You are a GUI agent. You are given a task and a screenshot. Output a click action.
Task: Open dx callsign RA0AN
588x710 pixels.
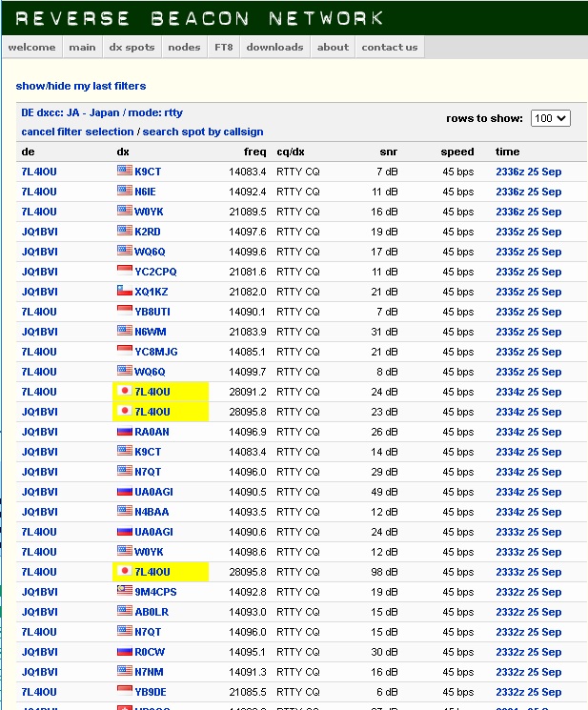(152, 432)
